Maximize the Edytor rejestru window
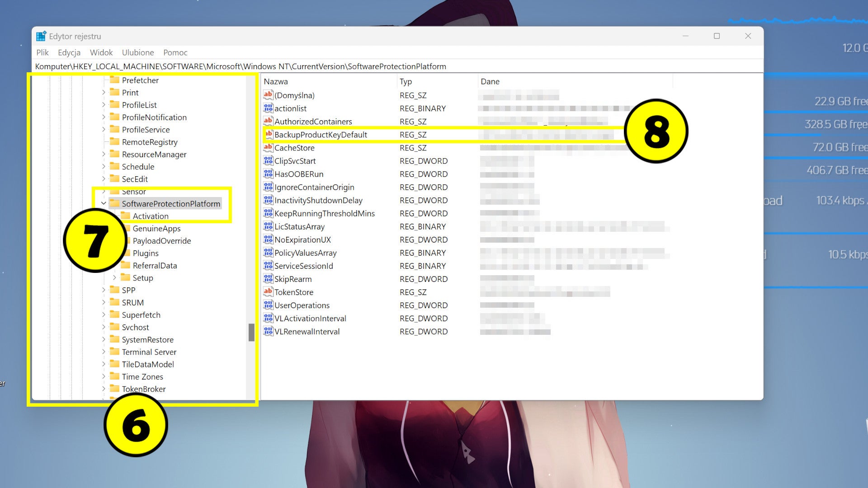 (717, 36)
